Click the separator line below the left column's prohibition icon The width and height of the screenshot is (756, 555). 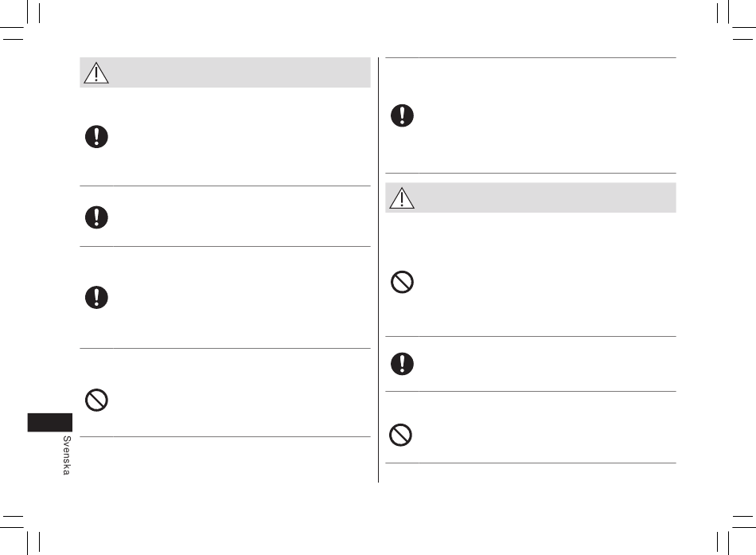(225, 437)
